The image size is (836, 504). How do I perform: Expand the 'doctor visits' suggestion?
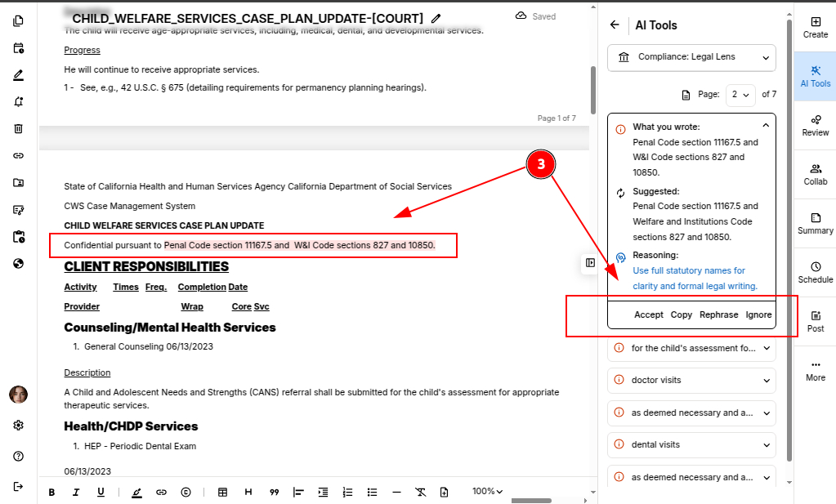[x=691, y=381]
